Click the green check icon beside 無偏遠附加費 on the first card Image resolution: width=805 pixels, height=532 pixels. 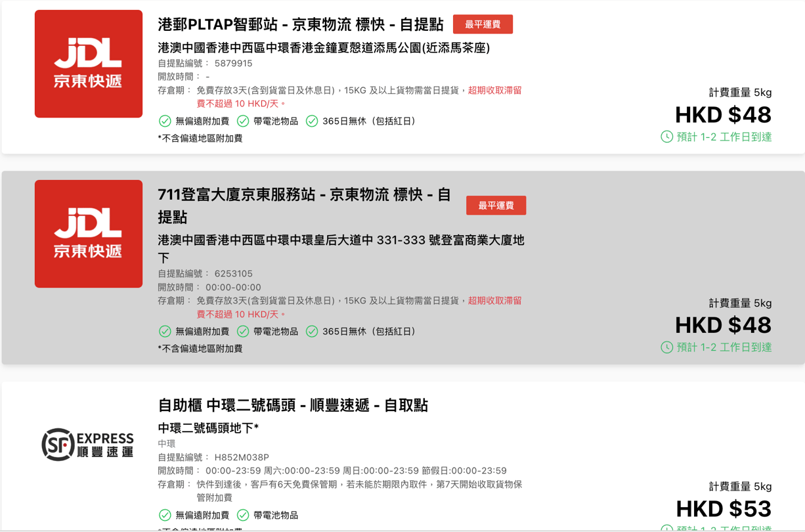click(163, 121)
